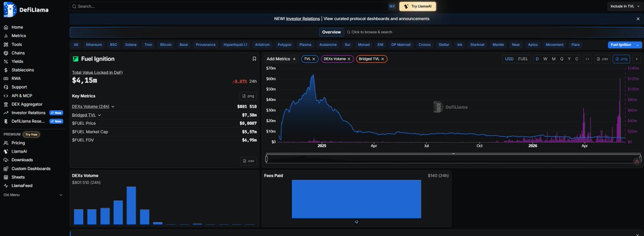
Task: Open Sheets in the sidebar
Action: [x=18, y=177]
